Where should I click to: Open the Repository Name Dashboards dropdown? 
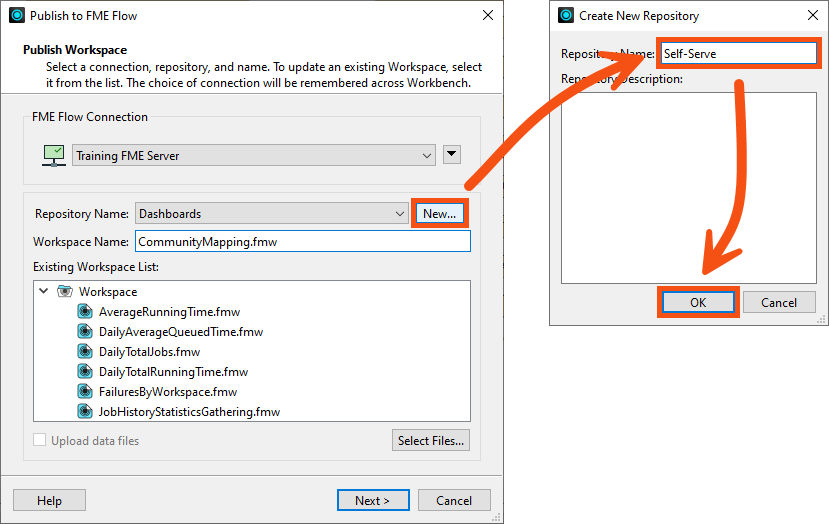[x=272, y=214]
